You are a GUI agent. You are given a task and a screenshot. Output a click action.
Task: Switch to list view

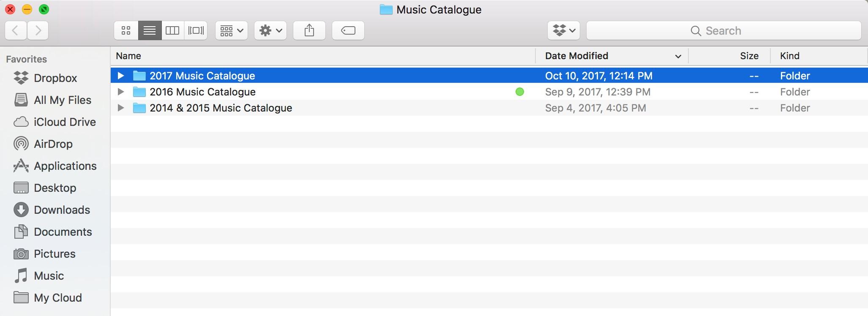pos(150,30)
